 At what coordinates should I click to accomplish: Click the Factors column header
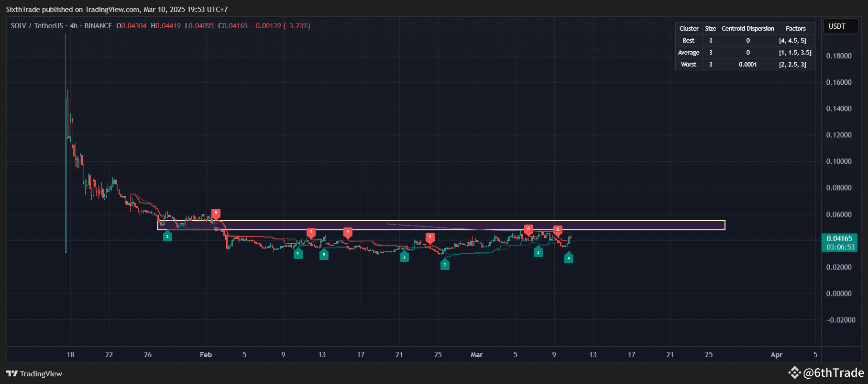click(x=796, y=29)
